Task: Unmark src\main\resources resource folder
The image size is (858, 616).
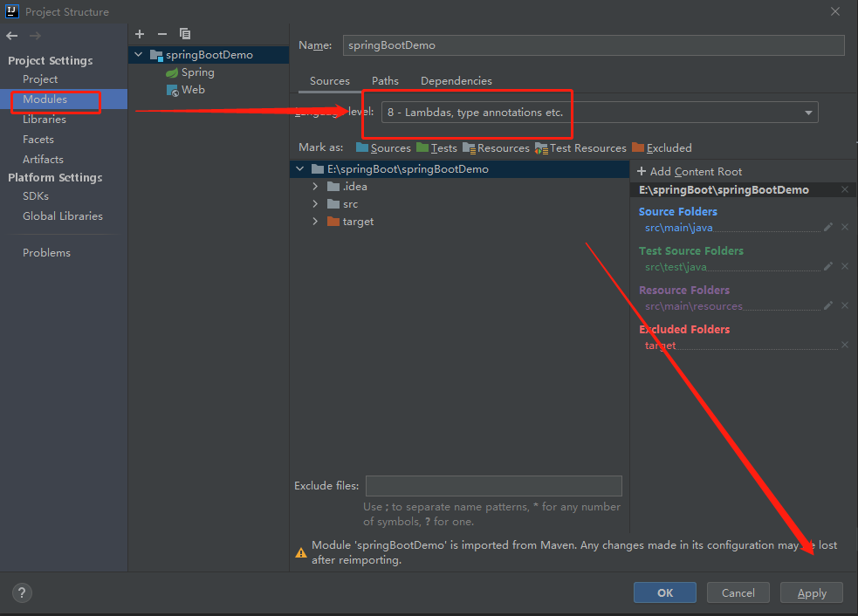Action: pos(845,305)
